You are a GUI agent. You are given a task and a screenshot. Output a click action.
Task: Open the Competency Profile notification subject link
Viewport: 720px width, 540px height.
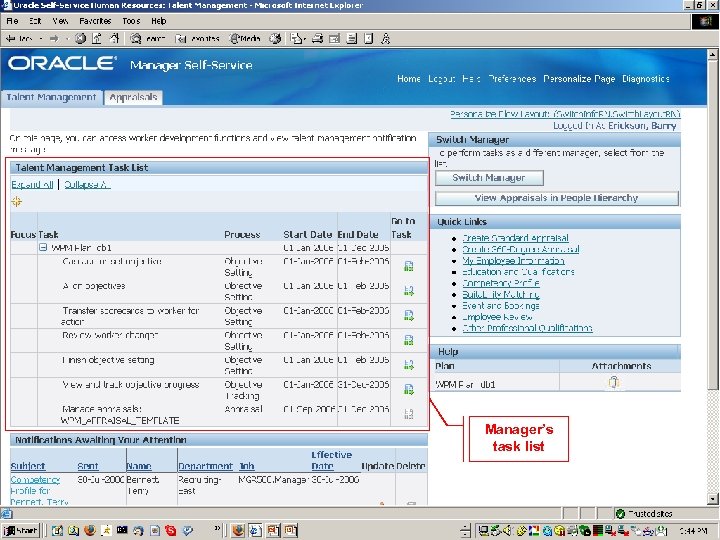click(39, 491)
